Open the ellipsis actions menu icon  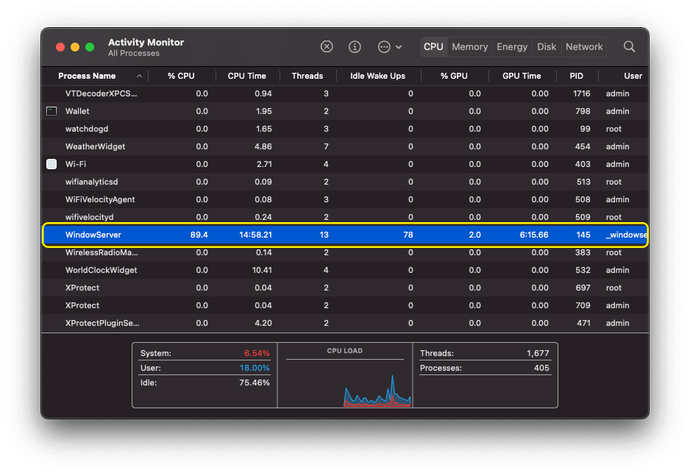click(x=384, y=47)
